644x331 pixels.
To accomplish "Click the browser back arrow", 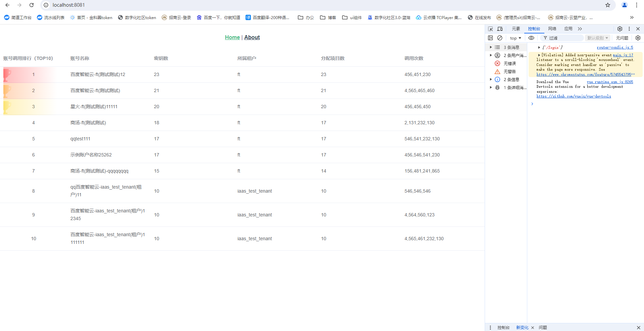I will click(x=7, y=5).
